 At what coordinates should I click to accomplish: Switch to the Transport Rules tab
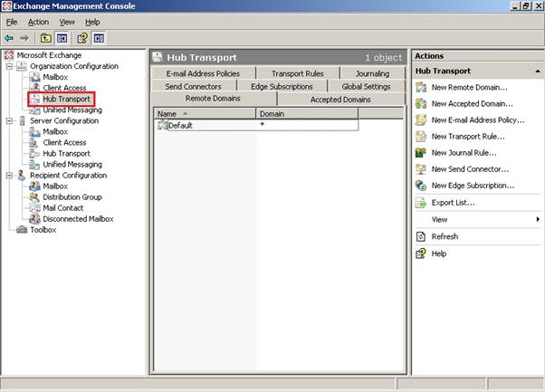tap(298, 73)
